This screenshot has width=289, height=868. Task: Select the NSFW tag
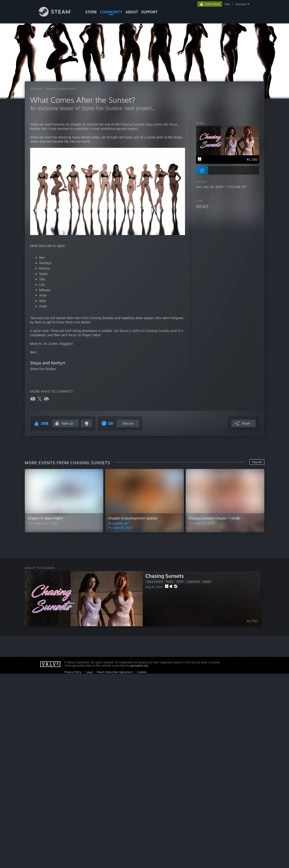180,582
